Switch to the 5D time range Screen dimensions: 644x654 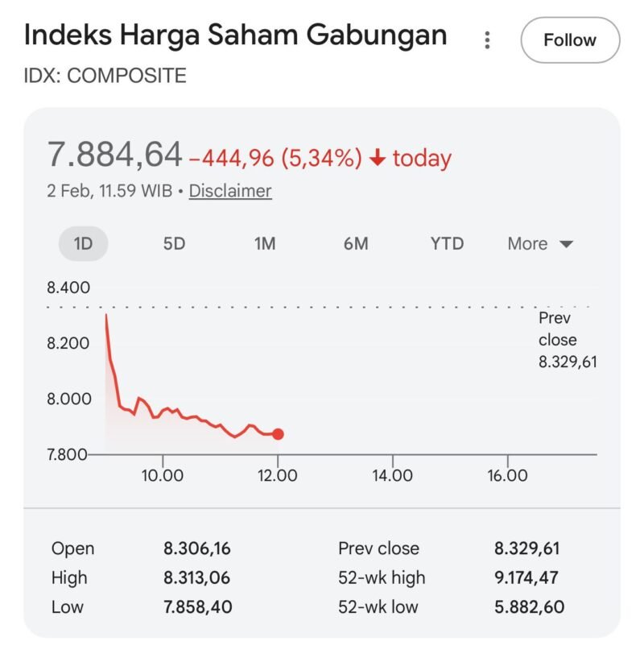pos(174,243)
